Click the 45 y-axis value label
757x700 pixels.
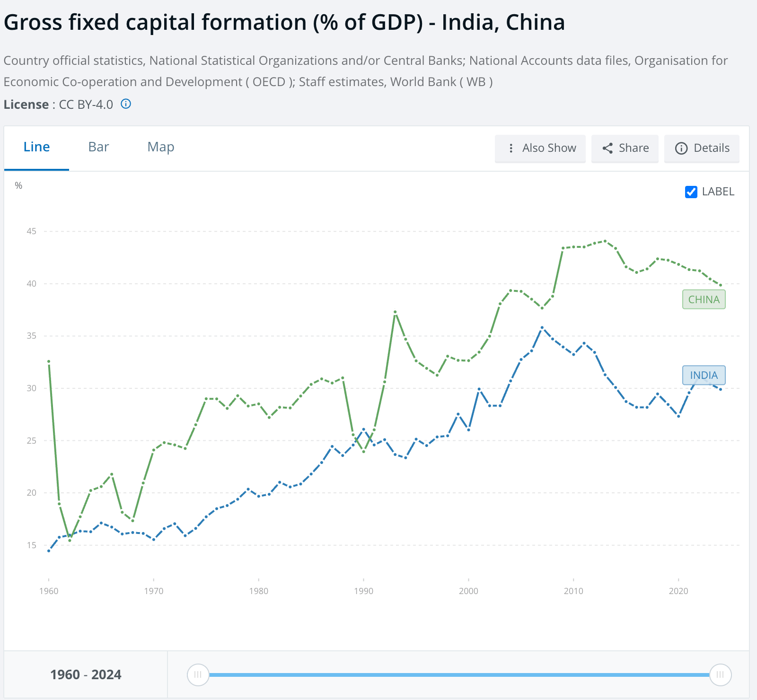click(x=31, y=231)
